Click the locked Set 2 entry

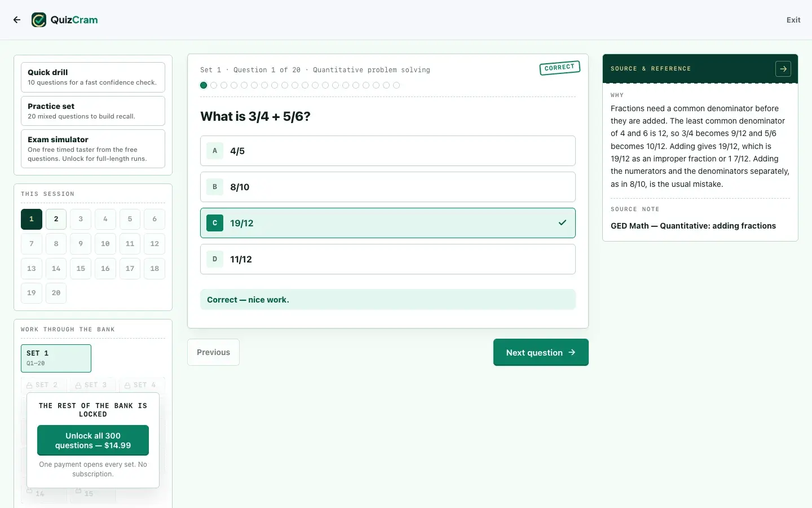click(43, 385)
